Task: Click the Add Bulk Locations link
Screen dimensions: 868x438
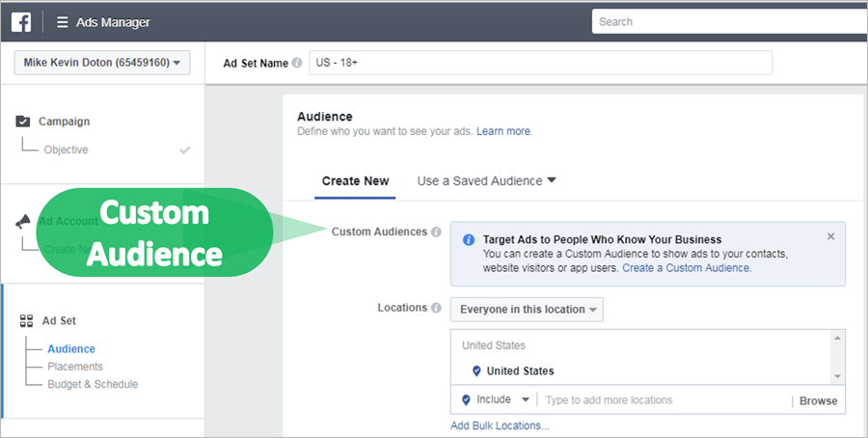Action: point(500,425)
